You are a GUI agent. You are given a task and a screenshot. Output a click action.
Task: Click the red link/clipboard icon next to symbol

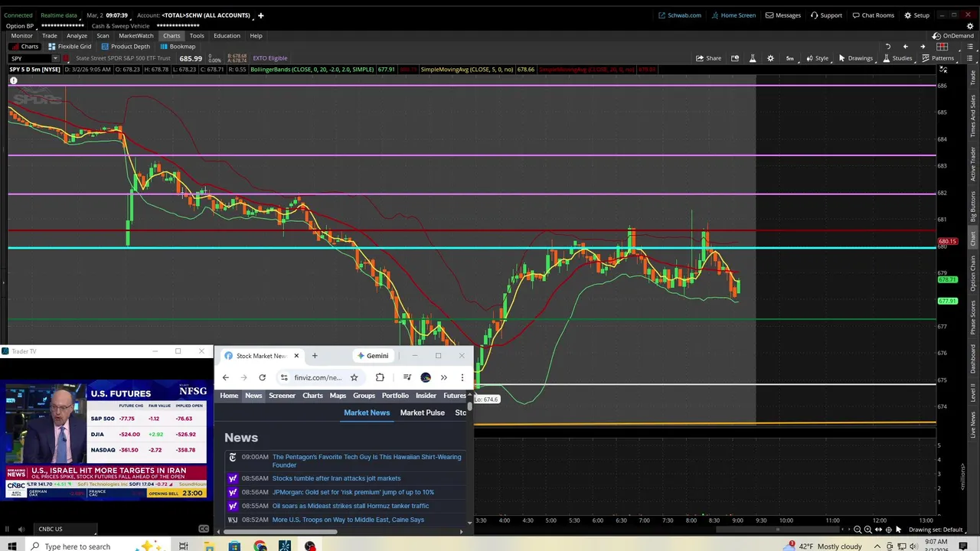click(67, 58)
